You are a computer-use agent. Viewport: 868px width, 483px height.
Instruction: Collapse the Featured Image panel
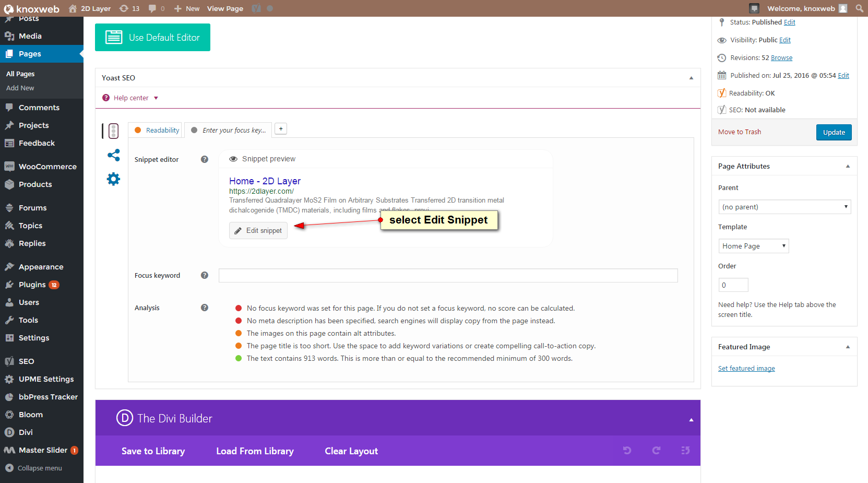coord(848,347)
